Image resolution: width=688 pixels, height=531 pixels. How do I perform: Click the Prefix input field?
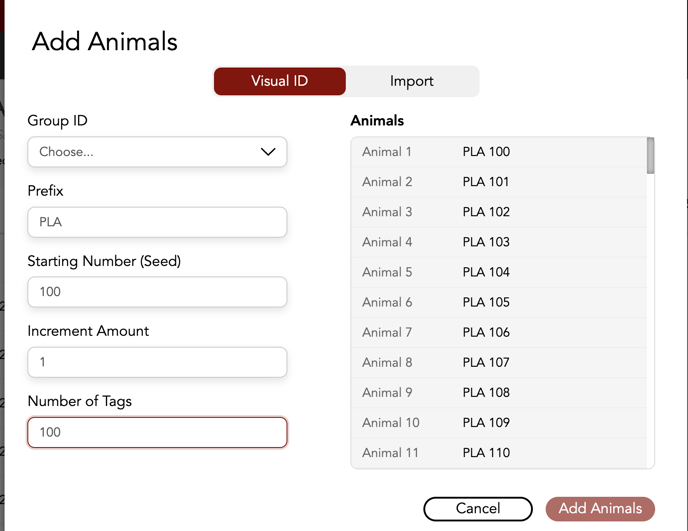(x=157, y=222)
